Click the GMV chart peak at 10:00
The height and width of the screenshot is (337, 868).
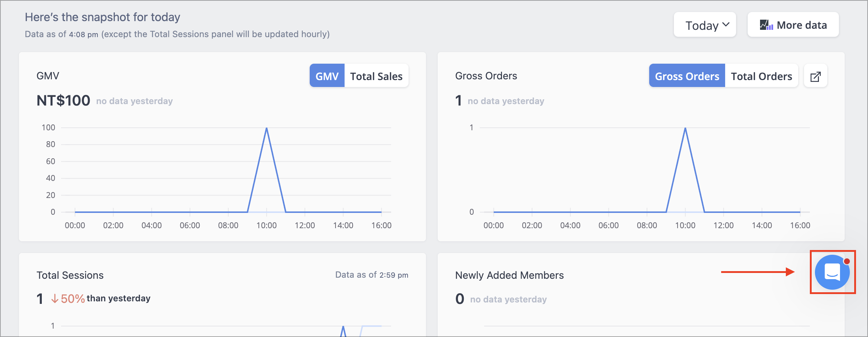(x=266, y=128)
